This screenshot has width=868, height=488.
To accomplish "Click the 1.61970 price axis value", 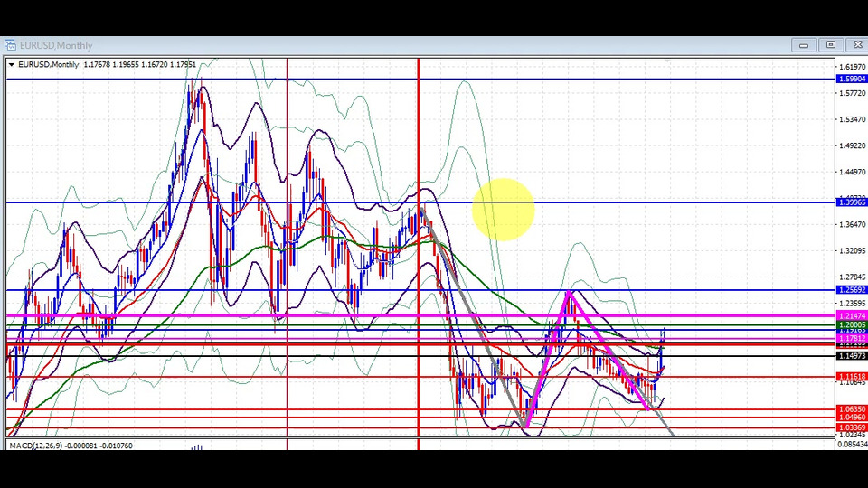I will [852, 67].
